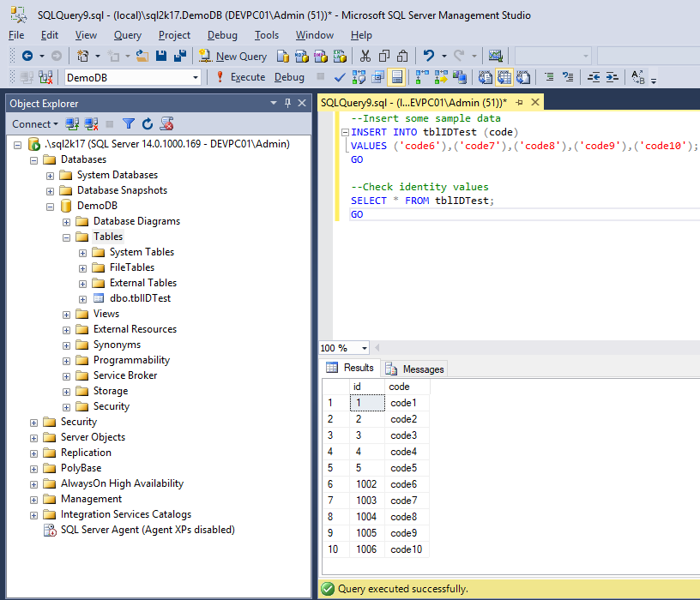Select the Results tab
700x600 pixels.
[351, 368]
